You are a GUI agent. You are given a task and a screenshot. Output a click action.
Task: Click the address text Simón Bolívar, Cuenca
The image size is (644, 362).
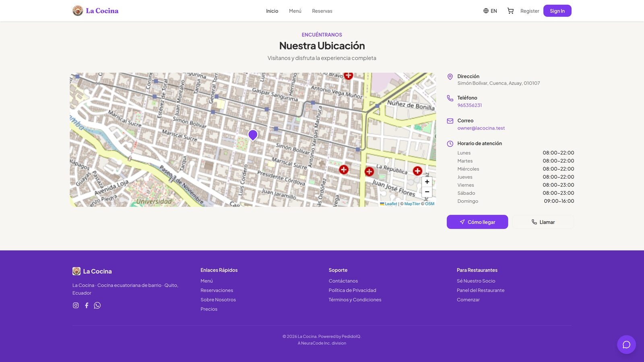coord(498,83)
